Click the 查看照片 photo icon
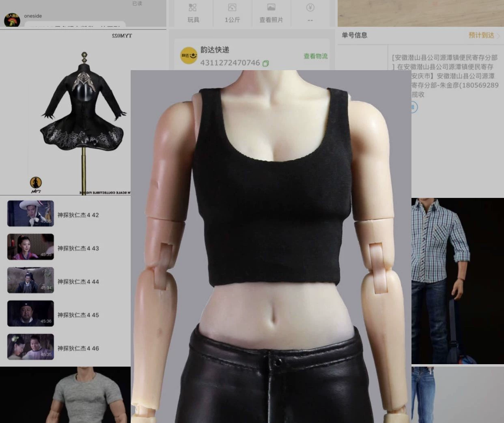Image resolution: width=504 pixels, height=423 pixels. pos(271,8)
